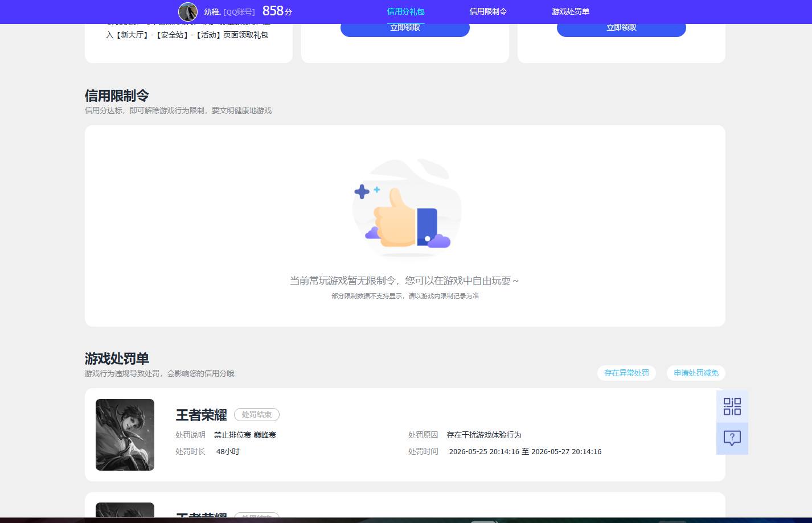Click the 王者荣耀 punishment title
Image resolution: width=812 pixels, height=523 pixels.
(201, 415)
